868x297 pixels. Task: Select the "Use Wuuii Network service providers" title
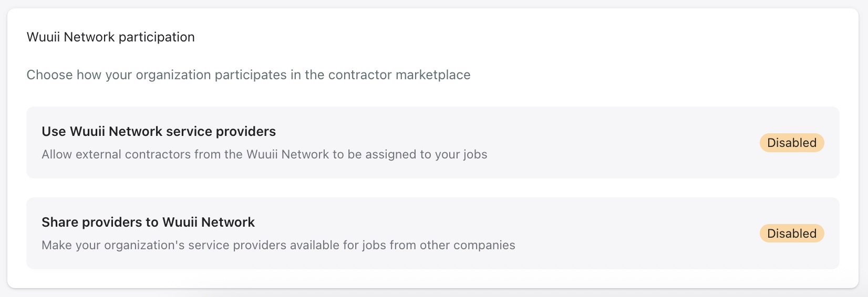159,131
